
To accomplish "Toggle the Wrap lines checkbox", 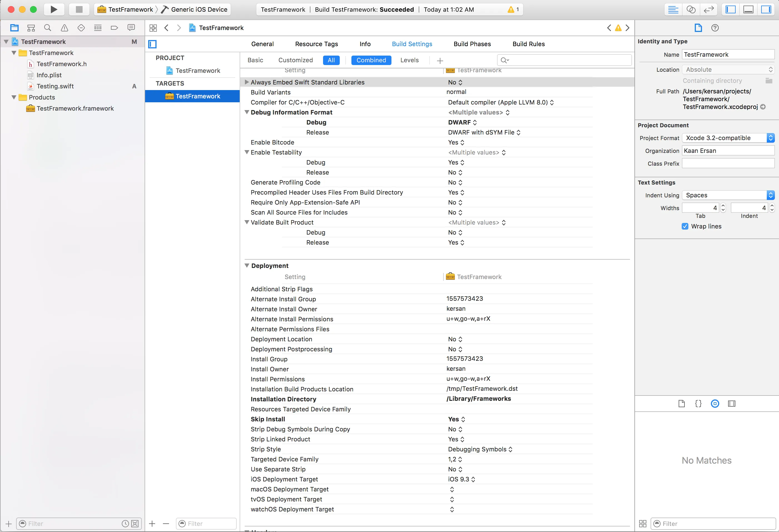I will click(685, 226).
